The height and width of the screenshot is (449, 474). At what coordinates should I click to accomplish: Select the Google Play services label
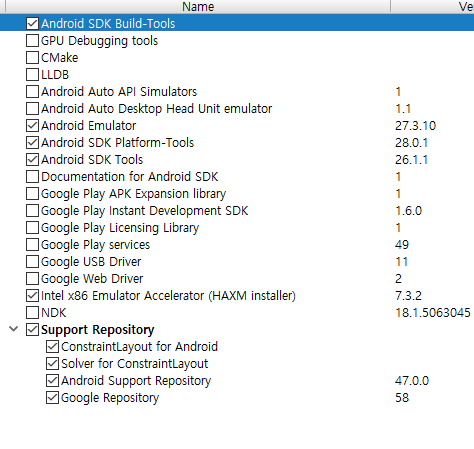point(95,245)
